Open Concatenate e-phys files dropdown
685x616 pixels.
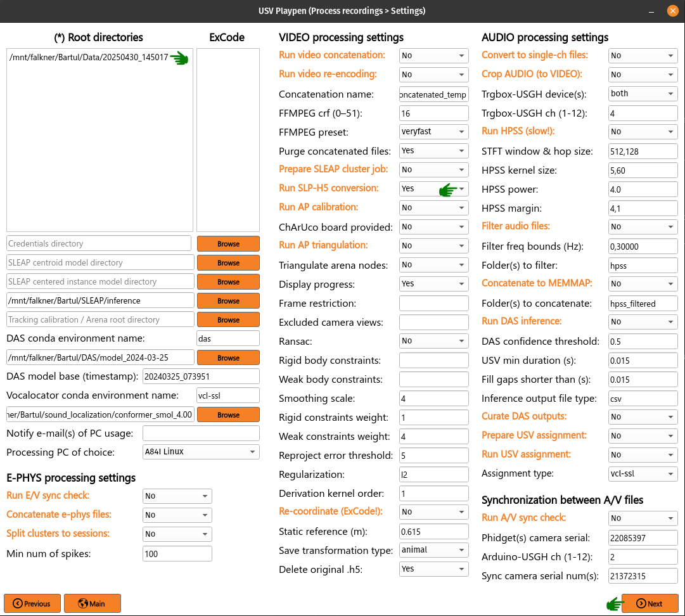click(177, 515)
